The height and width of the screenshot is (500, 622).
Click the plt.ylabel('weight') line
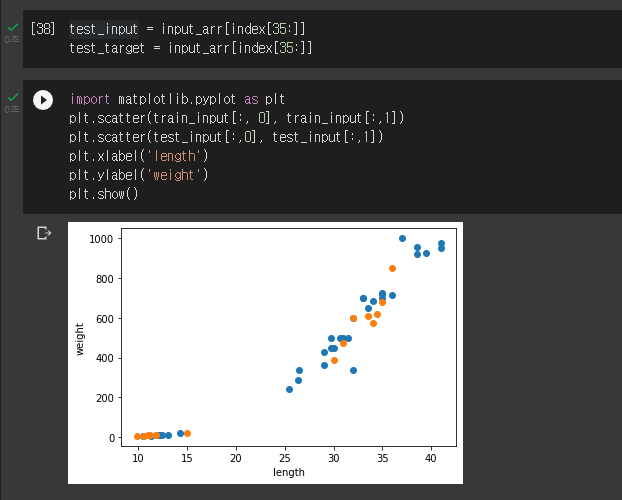coord(138,175)
